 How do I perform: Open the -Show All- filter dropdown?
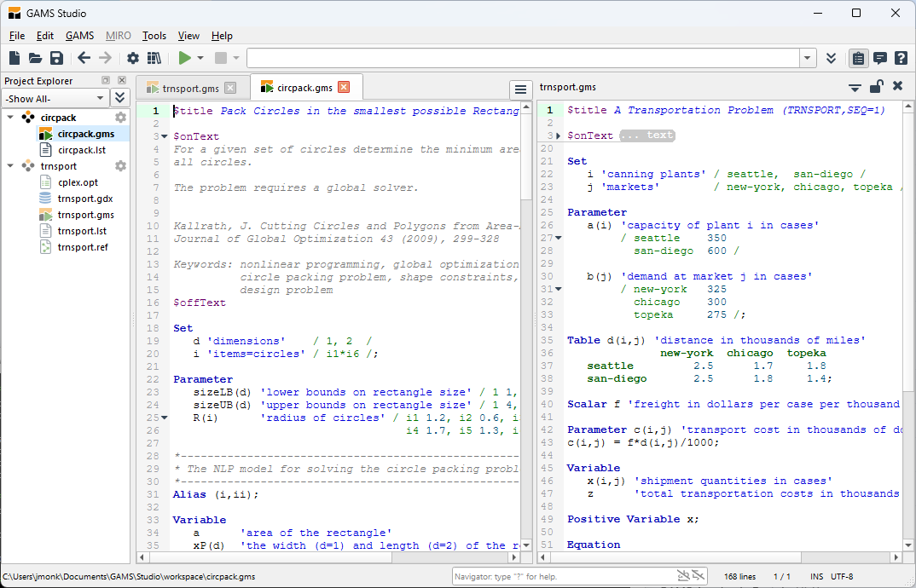pyautogui.click(x=56, y=98)
